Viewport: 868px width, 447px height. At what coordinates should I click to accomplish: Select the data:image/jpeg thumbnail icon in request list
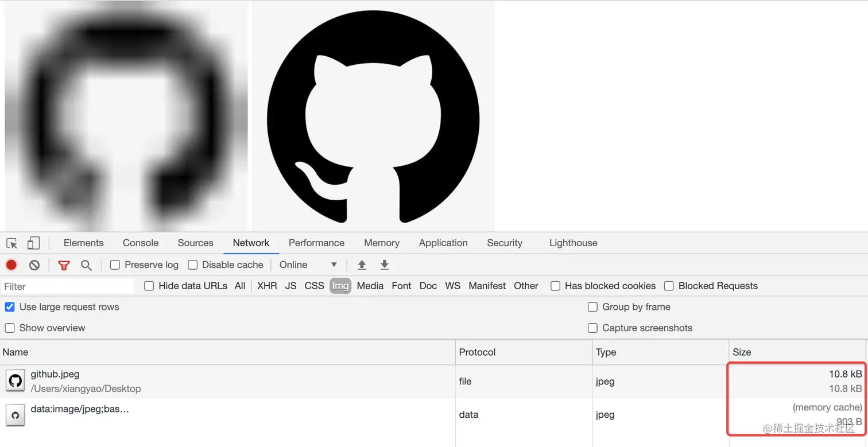click(15, 414)
